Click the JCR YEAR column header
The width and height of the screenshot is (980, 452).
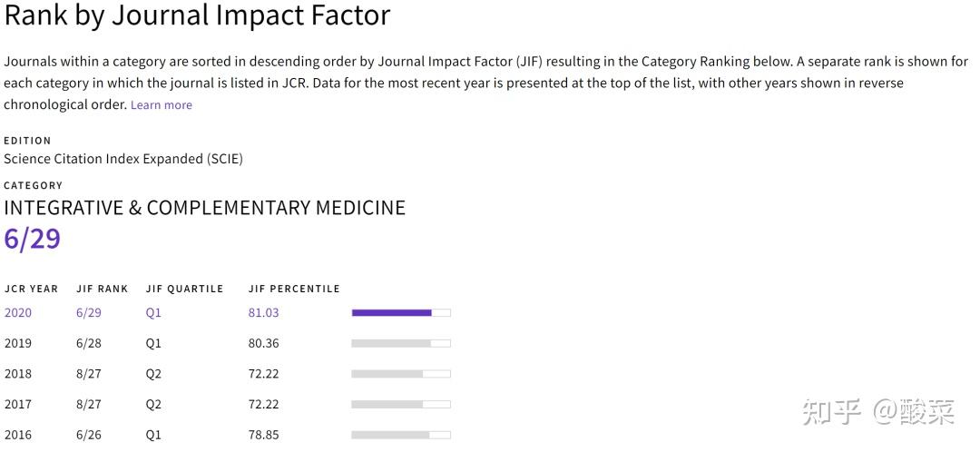tap(31, 289)
